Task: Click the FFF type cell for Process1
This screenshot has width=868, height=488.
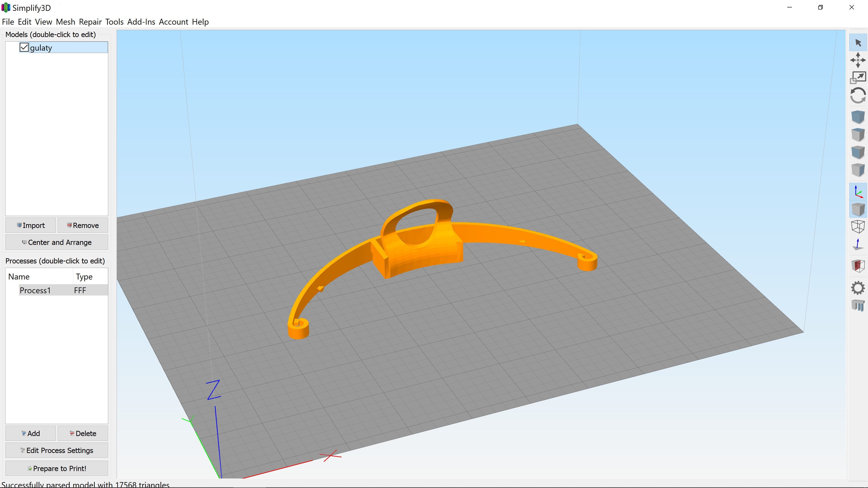Action: point(80,290)
